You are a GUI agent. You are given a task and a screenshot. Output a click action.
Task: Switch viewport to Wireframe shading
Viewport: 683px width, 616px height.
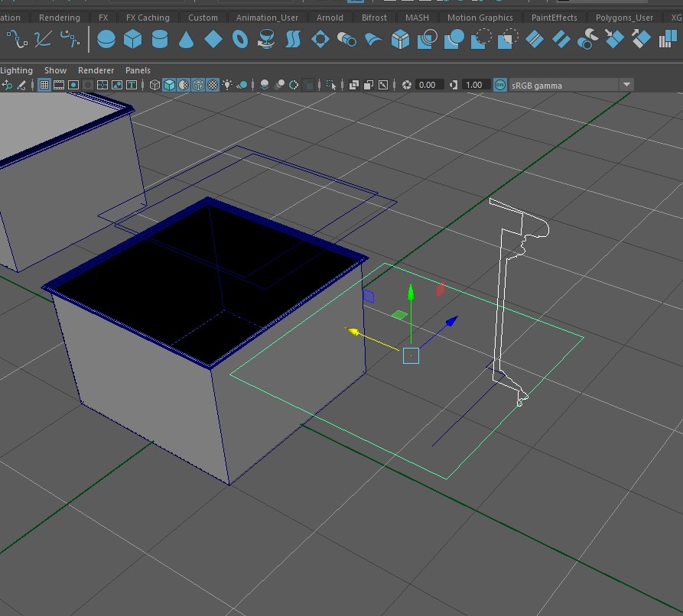click(154, 85)
